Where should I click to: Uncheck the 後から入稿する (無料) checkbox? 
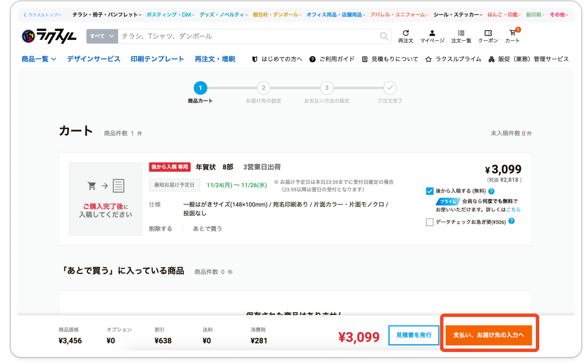[x=430, y=191]
